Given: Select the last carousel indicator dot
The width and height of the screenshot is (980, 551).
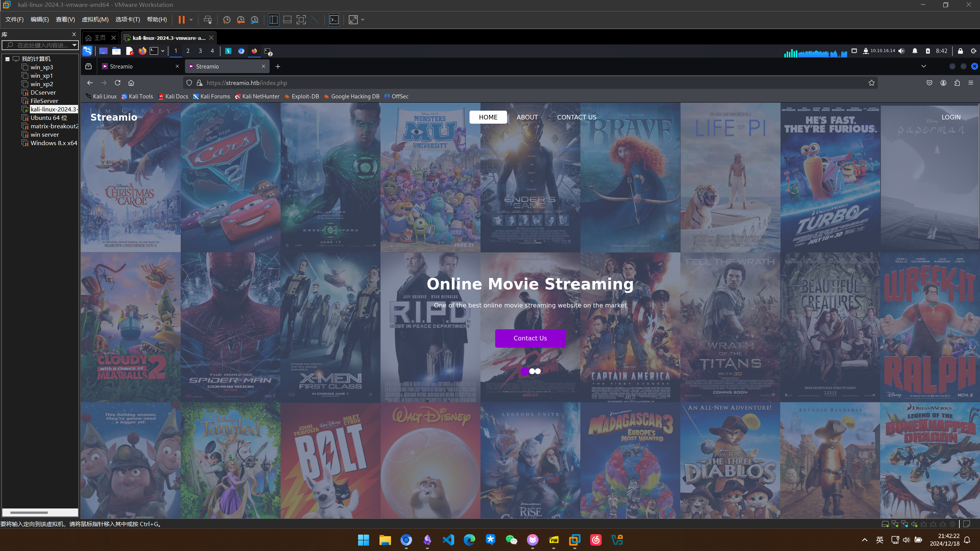Looking at the screenshot, I should [538, 371].
